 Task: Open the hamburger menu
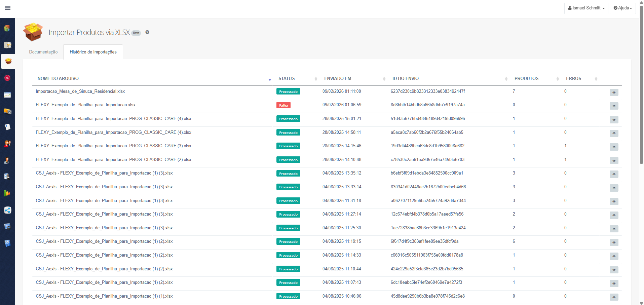(x=8, y=8)
